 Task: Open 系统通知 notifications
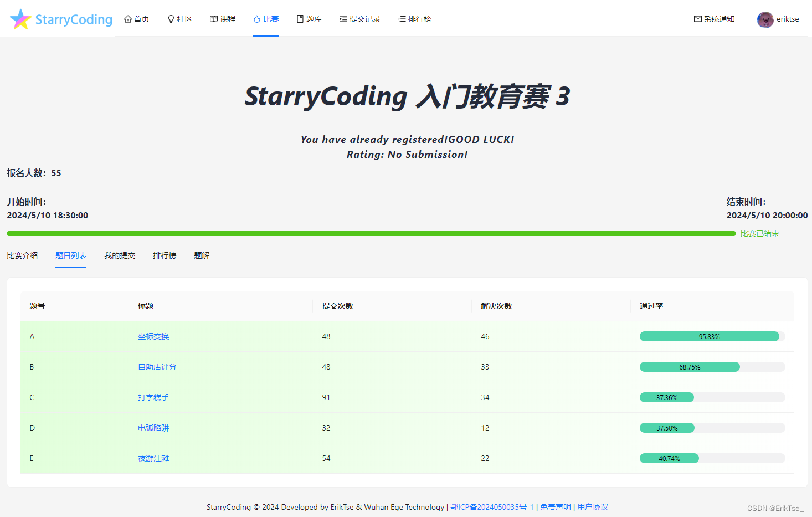[x=715, y=19]
